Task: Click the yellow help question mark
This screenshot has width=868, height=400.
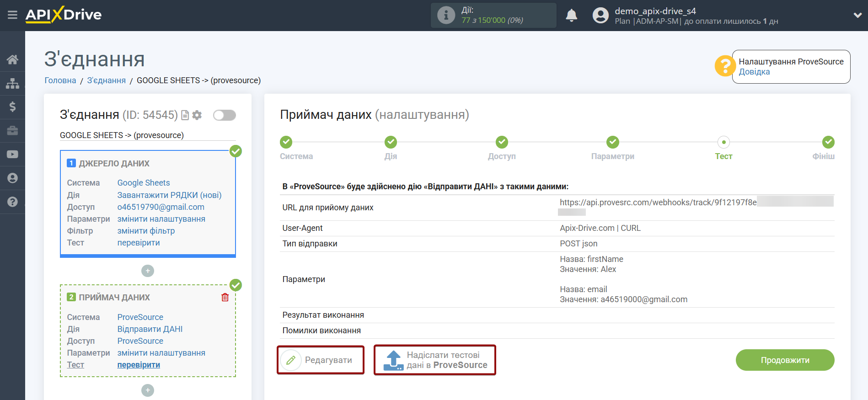Action: (725, 66)
